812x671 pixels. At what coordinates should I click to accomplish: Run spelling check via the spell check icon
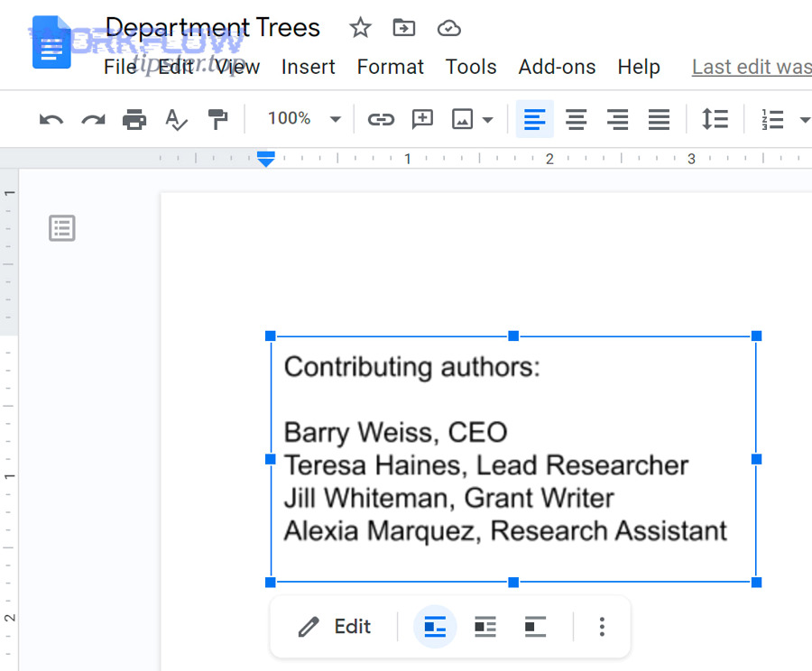click(175, 119)
